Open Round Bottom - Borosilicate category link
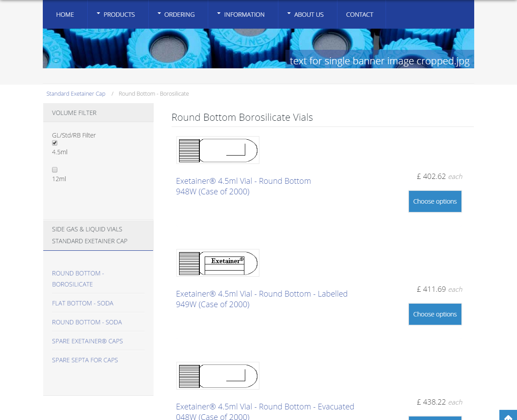The height and width of the screenshot is (420, 517). (x=78, y=279)
